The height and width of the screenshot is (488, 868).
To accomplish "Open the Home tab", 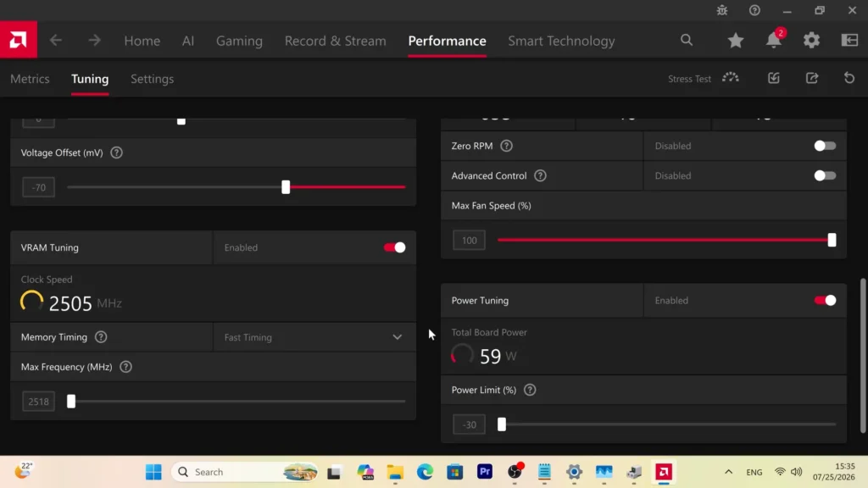I will click(142, 41).
